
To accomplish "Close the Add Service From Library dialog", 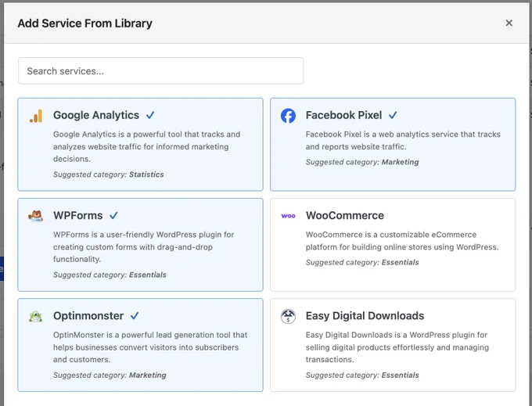I will click(x=509, y=23).
